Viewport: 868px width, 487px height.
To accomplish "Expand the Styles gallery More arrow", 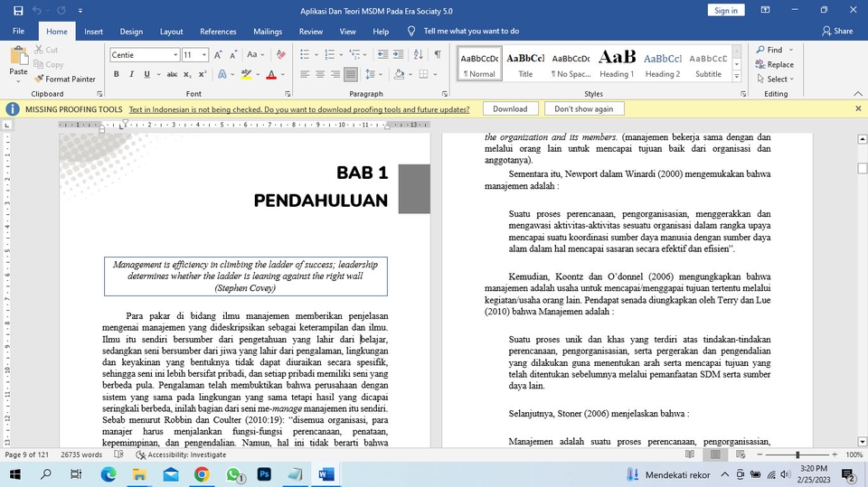I will click(x=737, y=77).
